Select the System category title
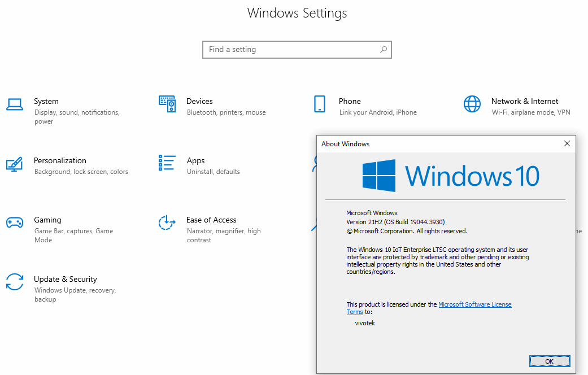Viewport: 588px width, 375px height. click(x=46, y=101)
